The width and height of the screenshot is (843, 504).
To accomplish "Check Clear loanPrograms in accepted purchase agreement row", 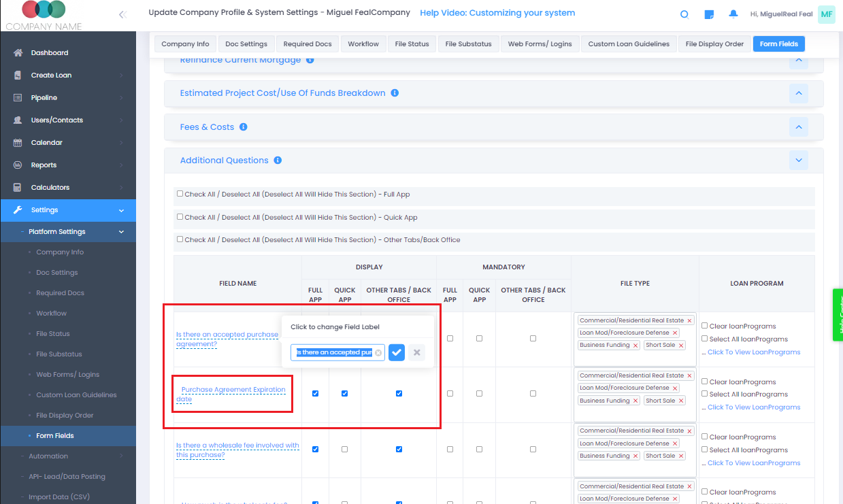I will (705, 326).
